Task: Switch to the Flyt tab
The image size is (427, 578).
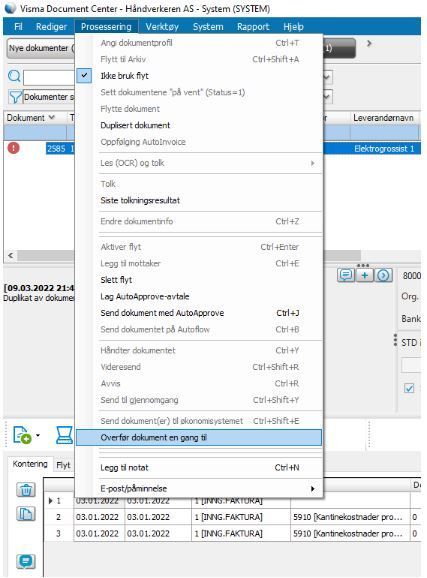Action: click(63, 465)
